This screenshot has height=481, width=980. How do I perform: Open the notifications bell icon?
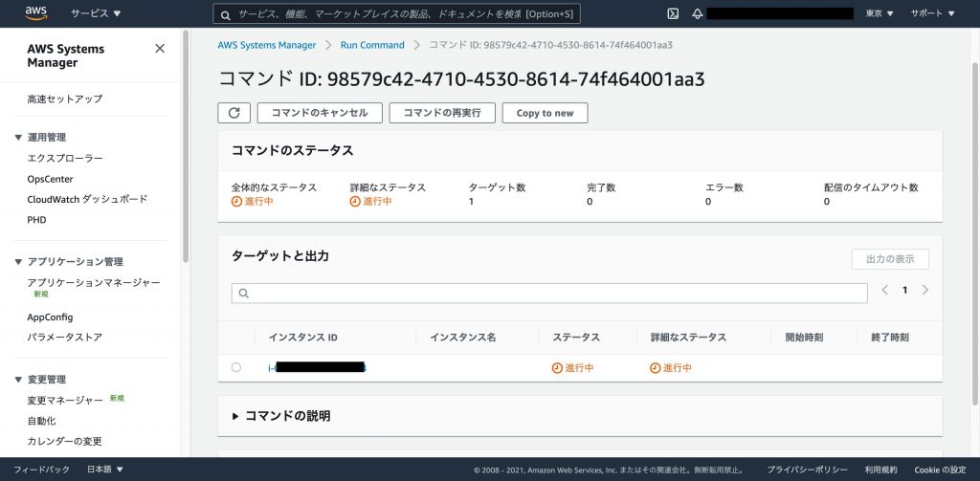pyautogui.click(x=698, y=13)
